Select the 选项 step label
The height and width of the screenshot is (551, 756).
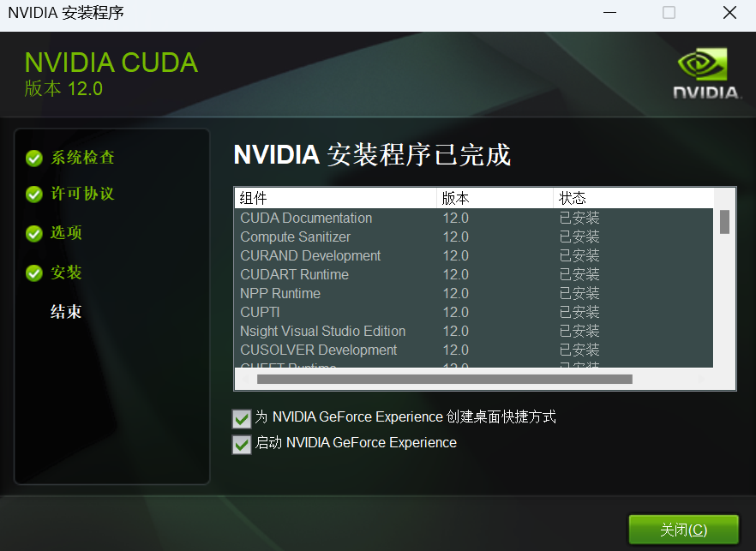point(66,233)
